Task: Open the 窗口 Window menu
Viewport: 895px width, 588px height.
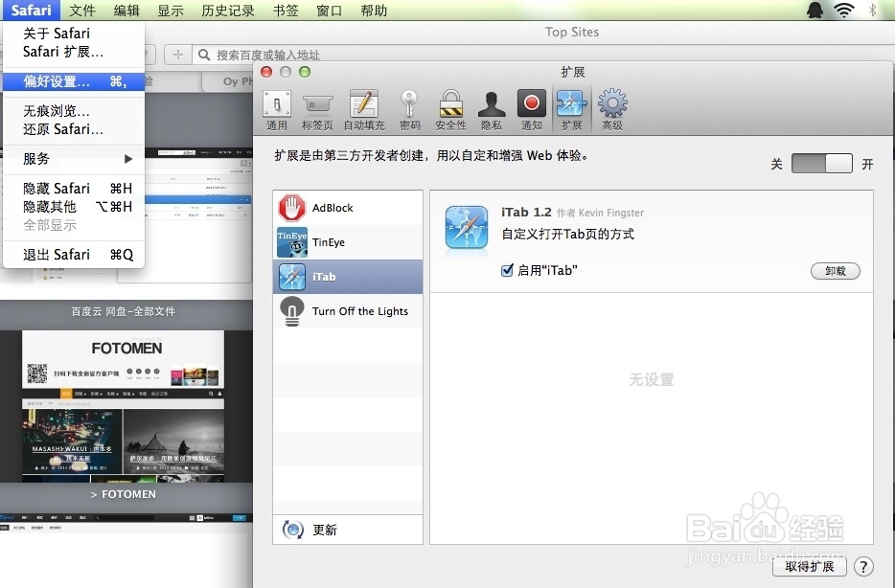Action: 330,11
